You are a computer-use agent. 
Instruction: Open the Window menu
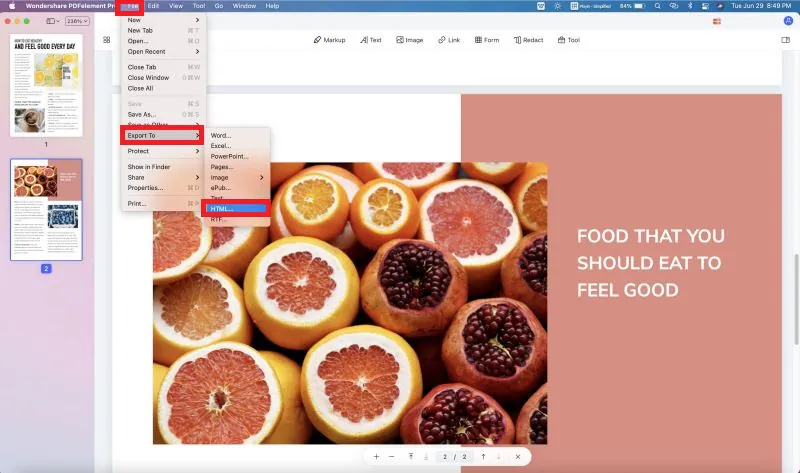click(x=244, y=6)
